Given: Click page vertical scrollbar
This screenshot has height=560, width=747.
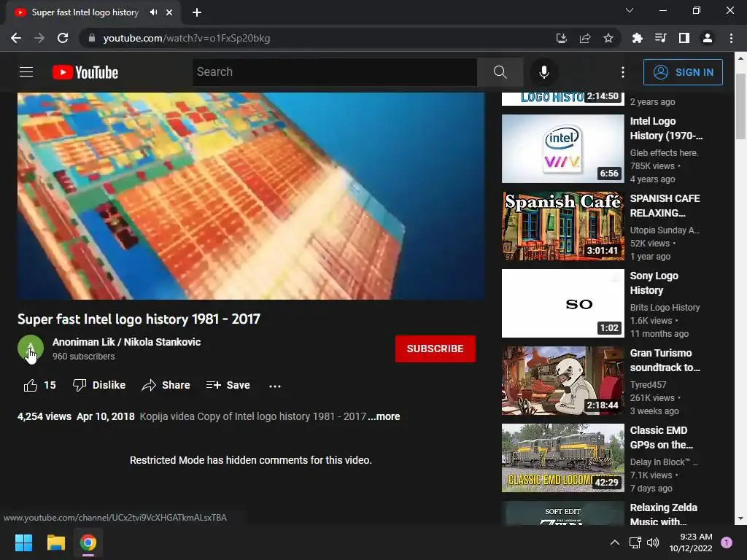Looking at the screenshot, I should pyautogui.click(x=741, y=106).
